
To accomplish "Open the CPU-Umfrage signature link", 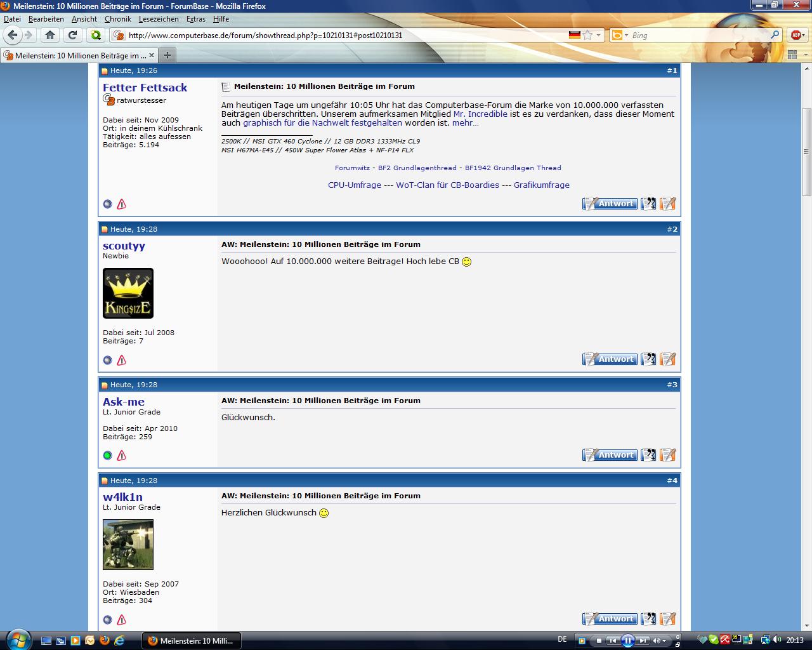I will click(355, 185).
